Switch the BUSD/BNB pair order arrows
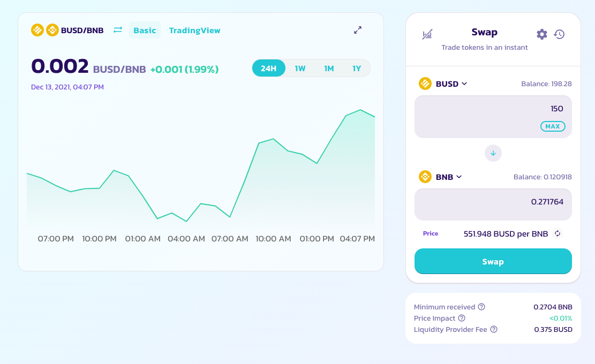Screen dimensions: 595x364 (x=118, y=29)
